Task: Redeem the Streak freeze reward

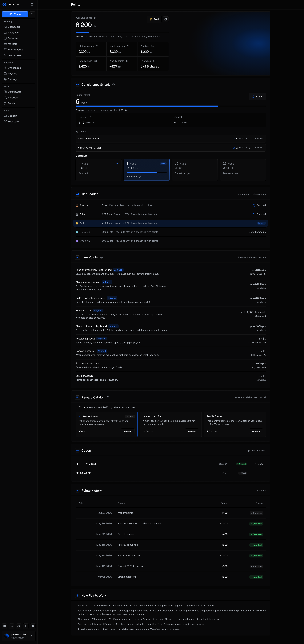Action: click(128, 432)
